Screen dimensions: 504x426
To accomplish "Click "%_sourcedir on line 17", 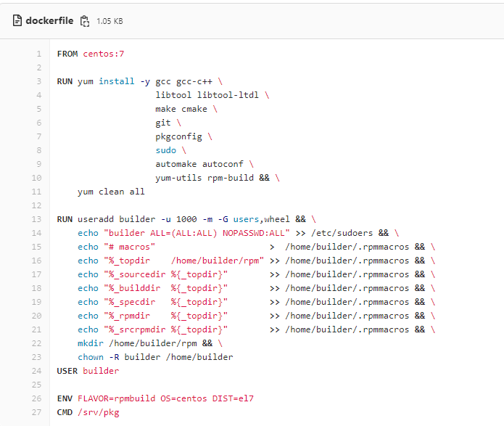I will click(135, 274).
